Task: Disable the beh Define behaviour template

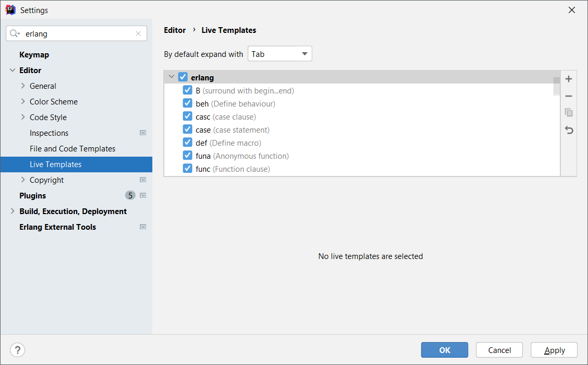Action: click(x=187, y=103)
